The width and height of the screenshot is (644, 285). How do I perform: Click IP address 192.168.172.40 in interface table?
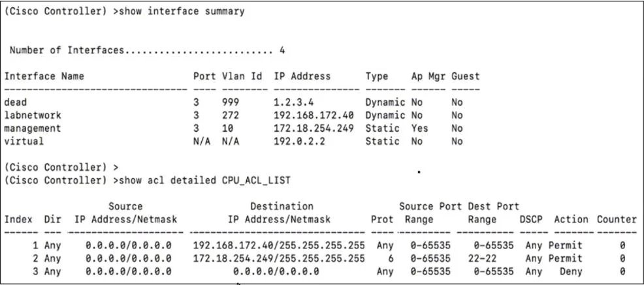(x=314, y=115)
